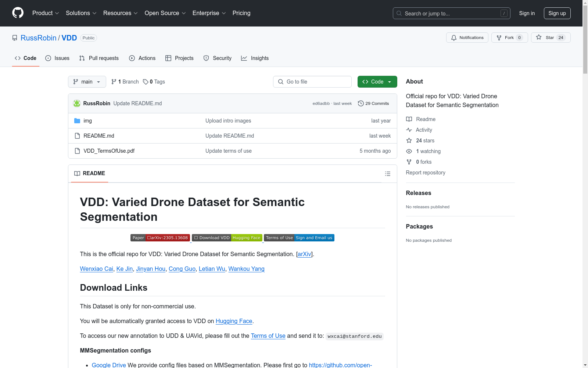Viewport: 588px width, 368px height.
Task: Open Notifications for this repository
Action: pyautogui.click(x=467, y=38)
